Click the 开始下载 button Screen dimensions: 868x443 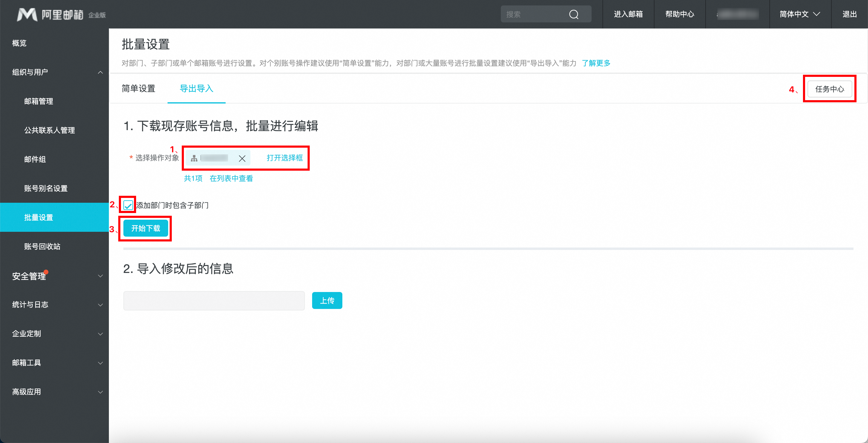[x=145, y=228]
